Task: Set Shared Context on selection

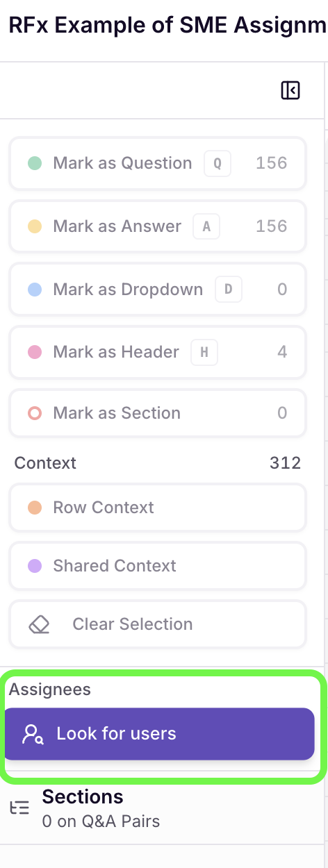Action: 158,566
